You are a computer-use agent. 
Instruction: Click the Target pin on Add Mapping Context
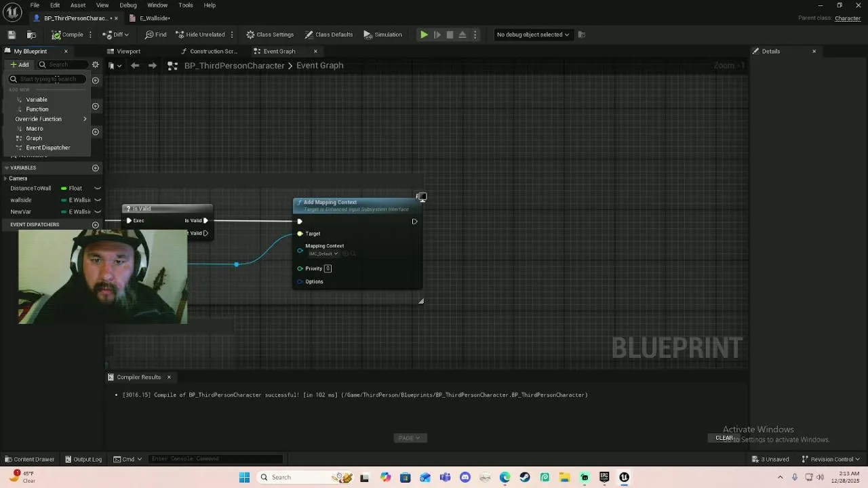click(x=300, y=234)
